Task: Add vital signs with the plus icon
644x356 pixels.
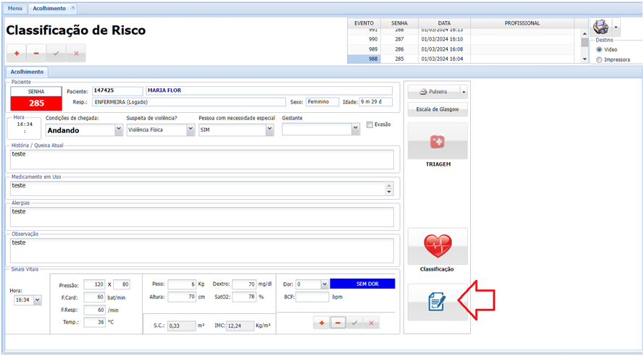Action: click(322, 323)
